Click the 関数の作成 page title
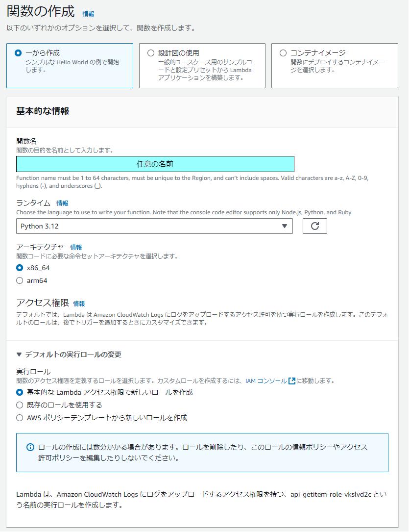Screen dimensions: 409x532 [x=41, y=11]
